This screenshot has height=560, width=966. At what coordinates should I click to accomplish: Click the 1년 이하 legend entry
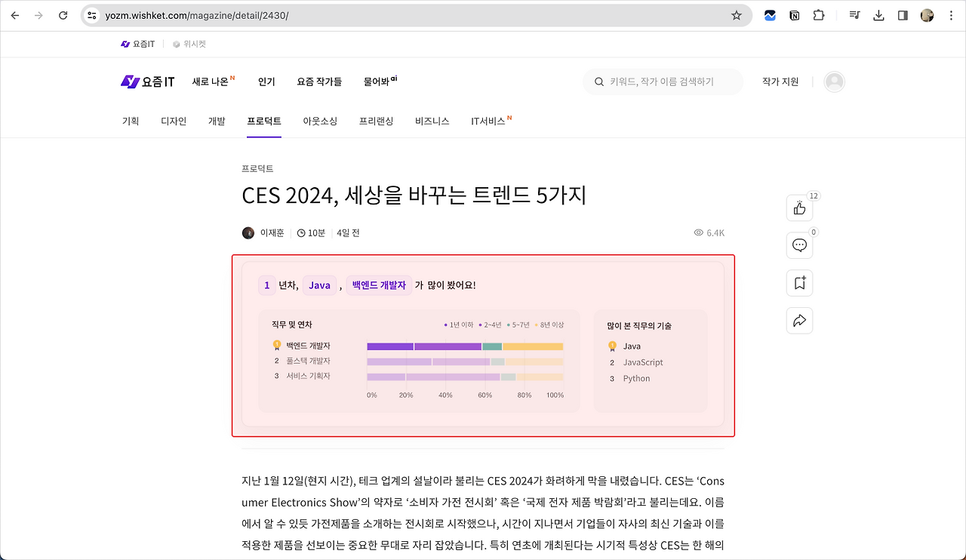pos(460,325)
